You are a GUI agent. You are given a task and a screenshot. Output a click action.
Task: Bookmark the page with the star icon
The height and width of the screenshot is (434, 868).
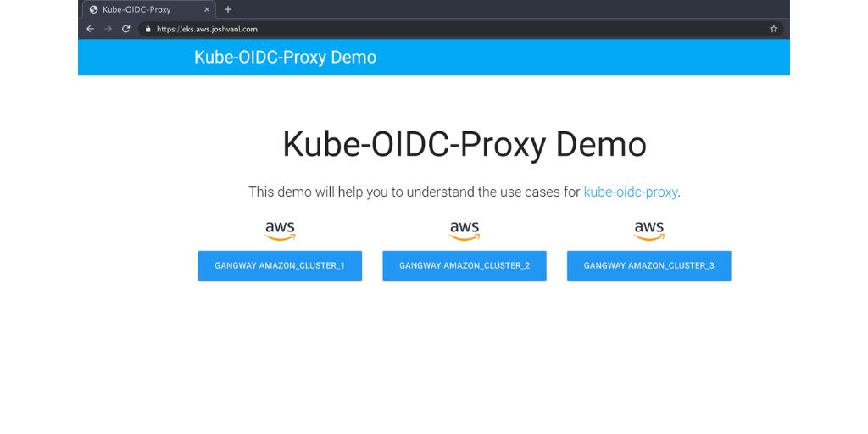tap(773, 29)
